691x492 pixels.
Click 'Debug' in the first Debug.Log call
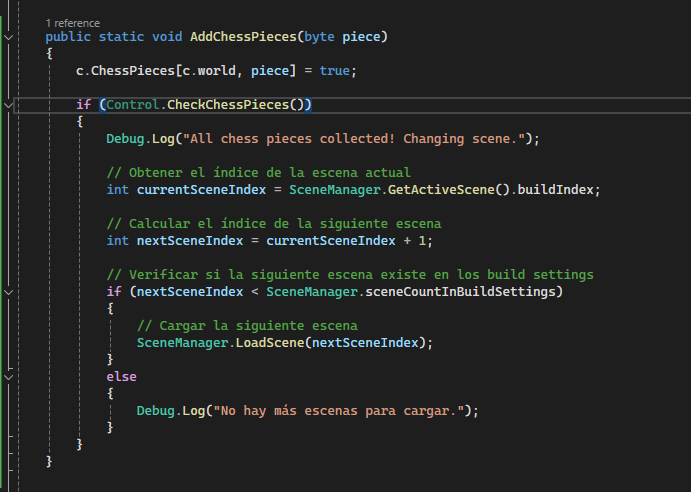click(x=125, y=138)
